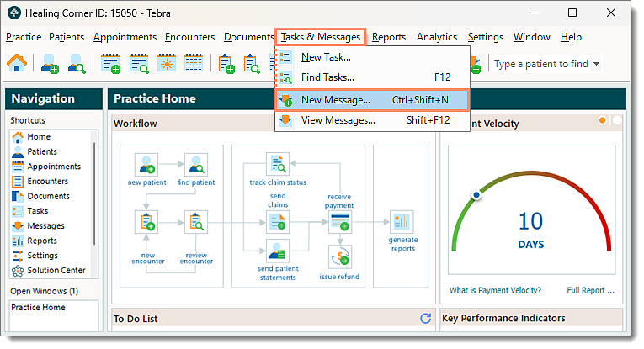The width and height of the screenshot is (644, 349).
Task: Select Practice Home under Open Windows
Action: (x=38, y=308)
